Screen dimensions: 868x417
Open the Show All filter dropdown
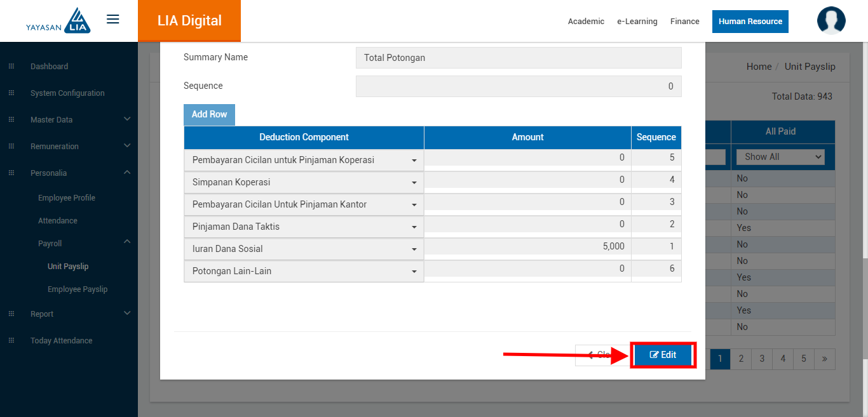tap(780, 157)
